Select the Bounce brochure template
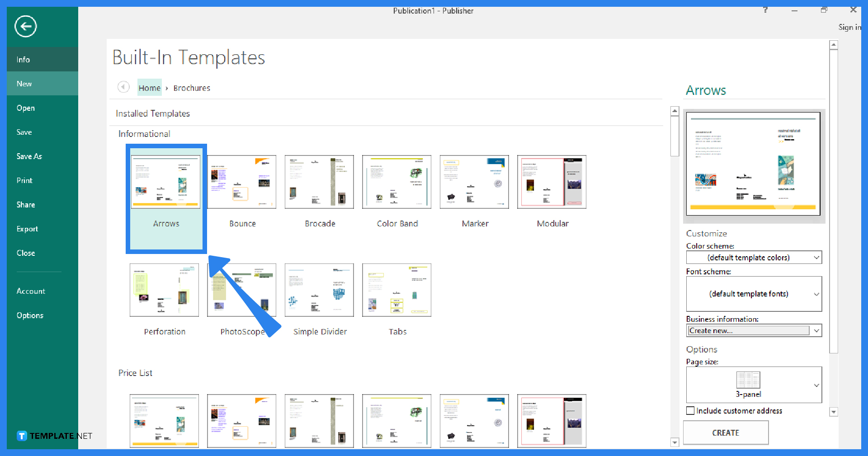Image resolution: width=868 pixels, height=456 pixels. click(x=242, y=182)
